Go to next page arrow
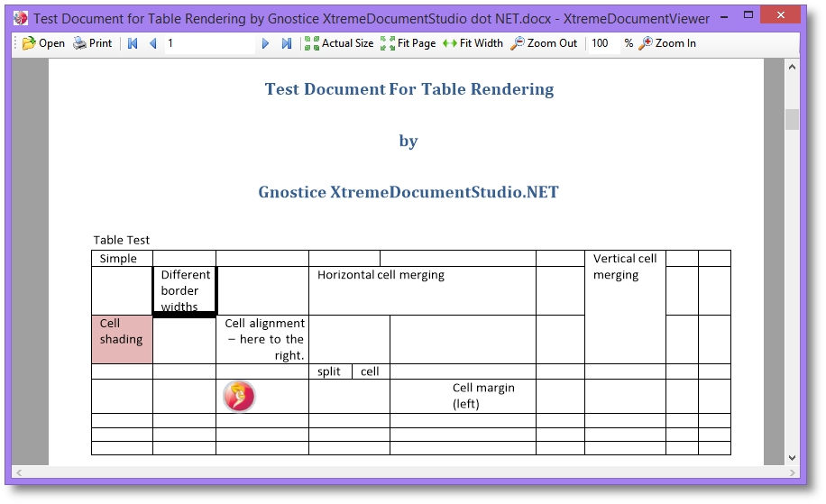The width and height of the screenshot is (826, 504). click(x=265, y=43)
